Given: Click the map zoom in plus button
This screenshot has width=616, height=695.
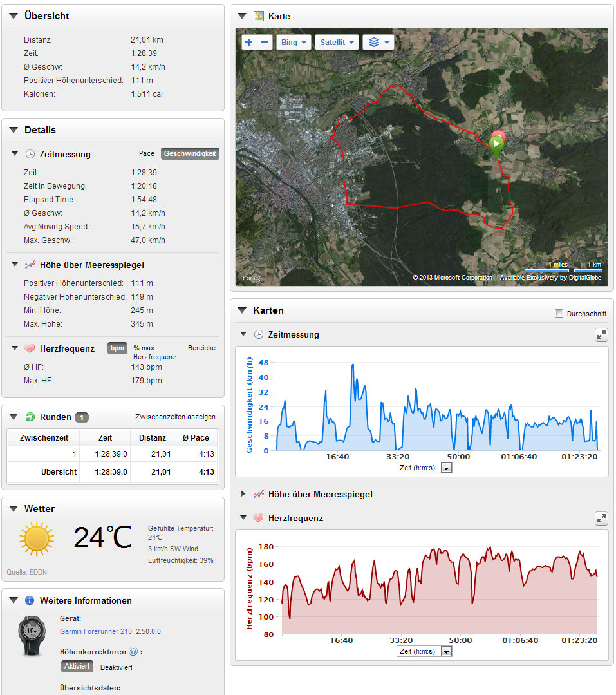Looking at the screenshot, I should 249,43.
